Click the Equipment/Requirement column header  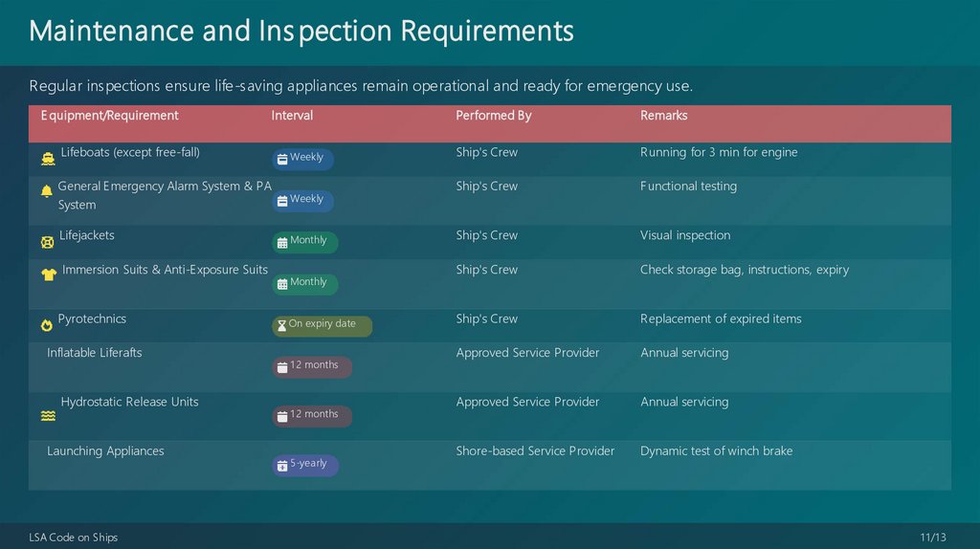109,116
